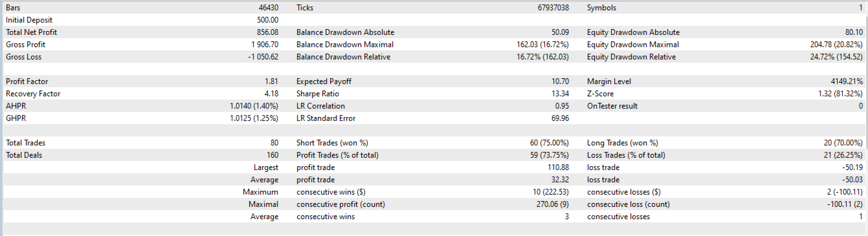Click the Gross Loss value -1 050.62
This screenshot has width=868, height=236.
(x=263, y=57)
